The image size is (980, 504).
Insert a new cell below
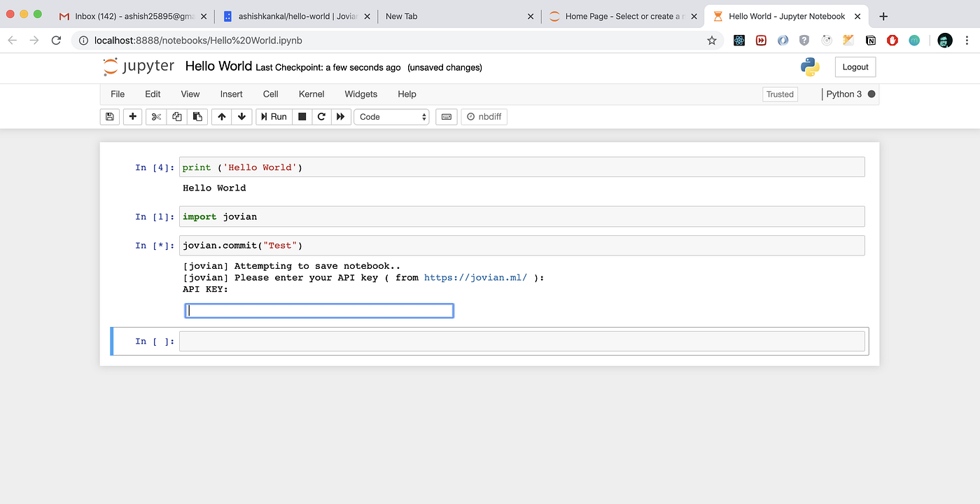132,116
